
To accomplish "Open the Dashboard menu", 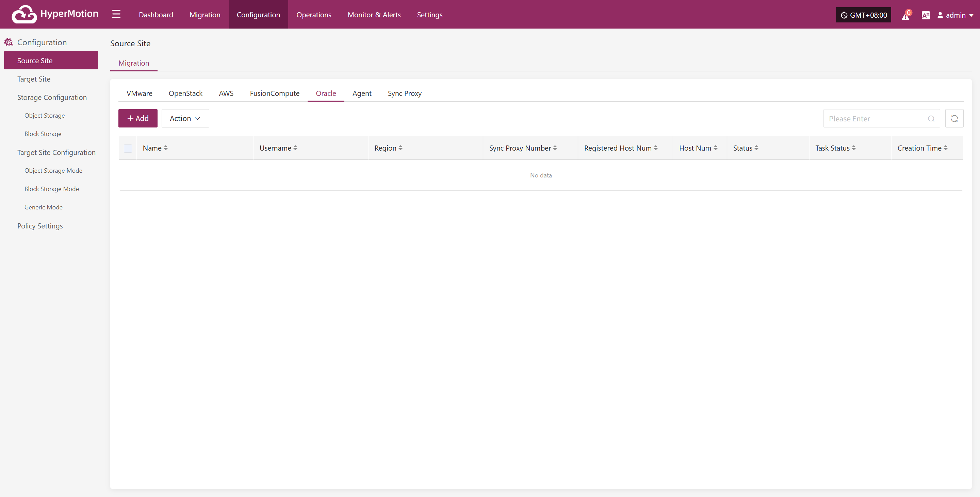I will point(156,14).
